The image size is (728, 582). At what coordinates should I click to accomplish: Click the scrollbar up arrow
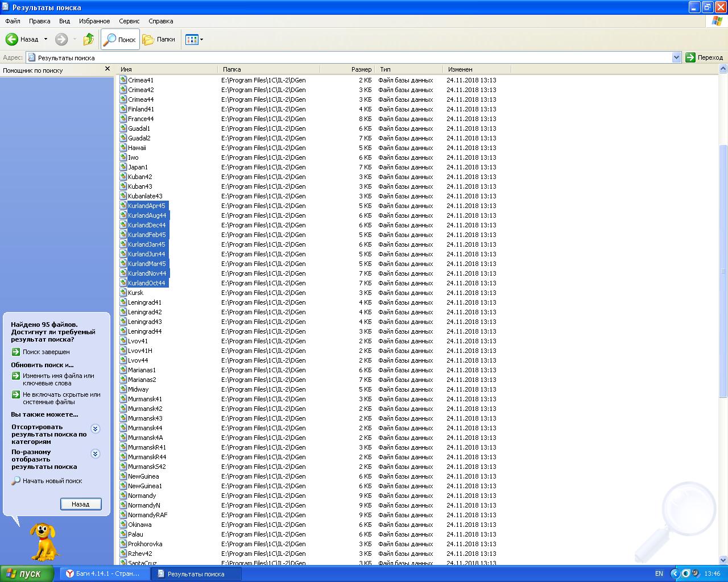(x=723, y=69)
